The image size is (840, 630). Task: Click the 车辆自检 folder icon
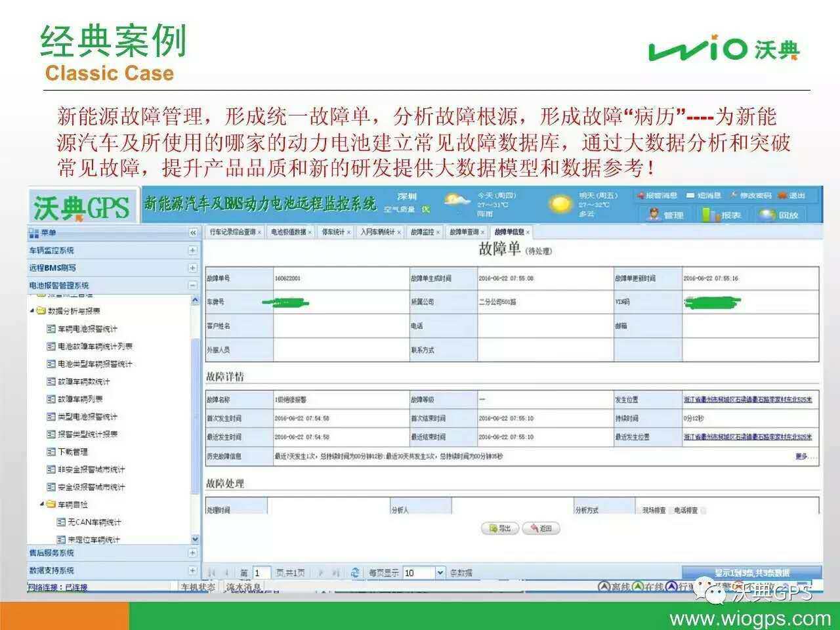pos(51,505)
